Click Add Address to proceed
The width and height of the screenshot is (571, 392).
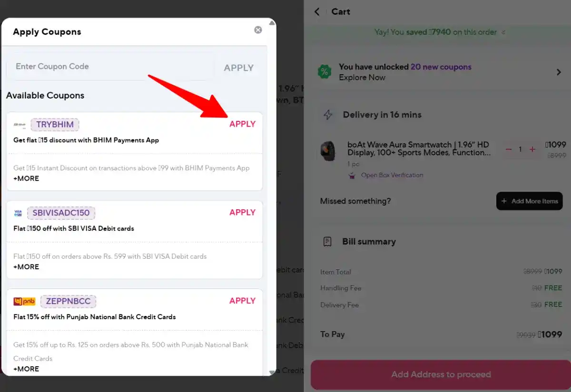click(x=441, y=375)
